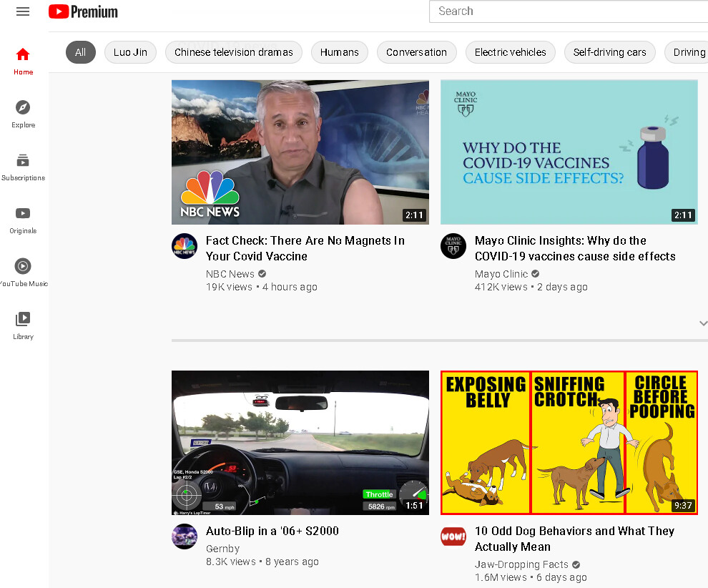Click the YouTube Premium logo
Screen dimensions: 708x588
[x=83, y=11]
